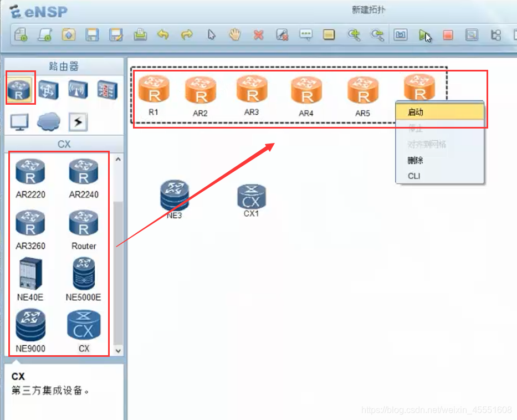Click the device list scrollbar thumb

click(x=118, y=274)
